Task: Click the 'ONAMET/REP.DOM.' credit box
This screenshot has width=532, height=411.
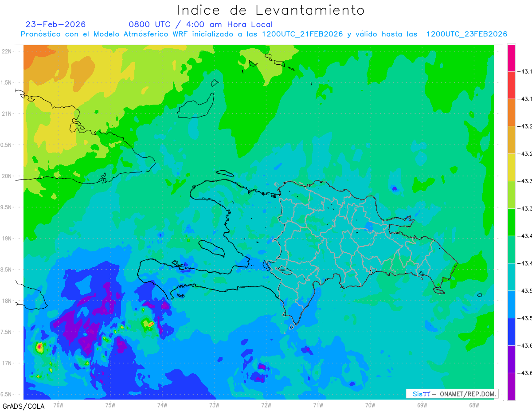Action: [x=453, y=394]
